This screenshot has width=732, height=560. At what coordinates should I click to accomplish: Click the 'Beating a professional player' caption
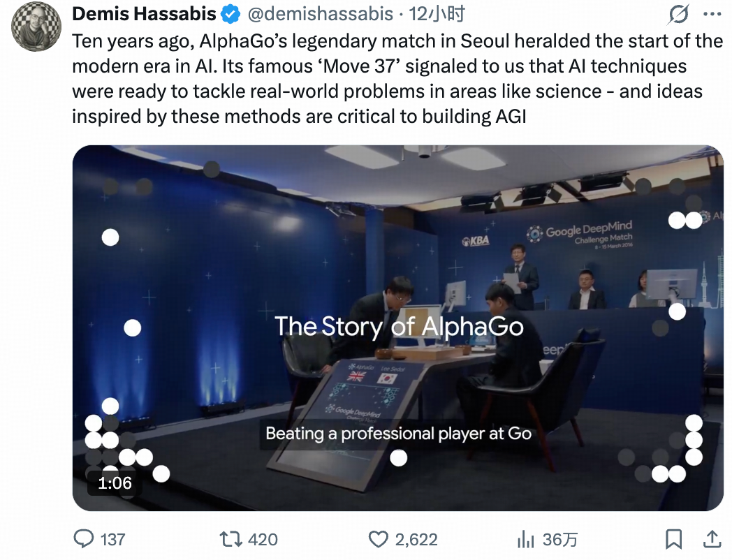398,434
